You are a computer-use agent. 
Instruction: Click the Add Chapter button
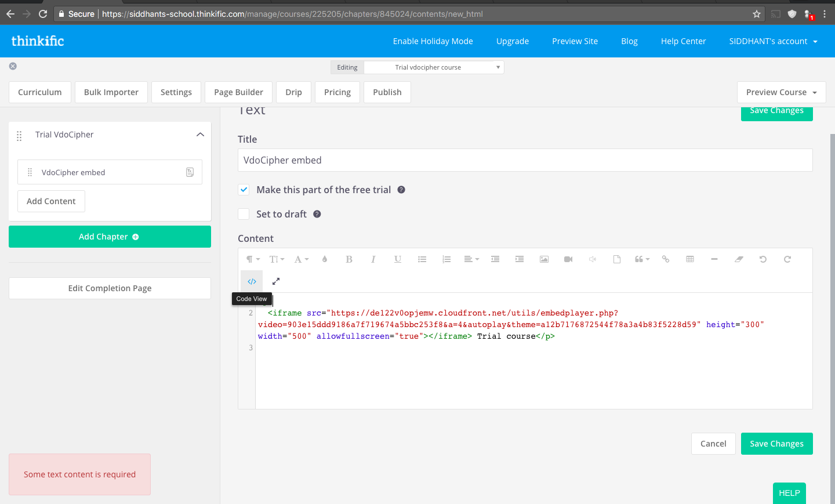pyautogui.click(x=110, y=237)
